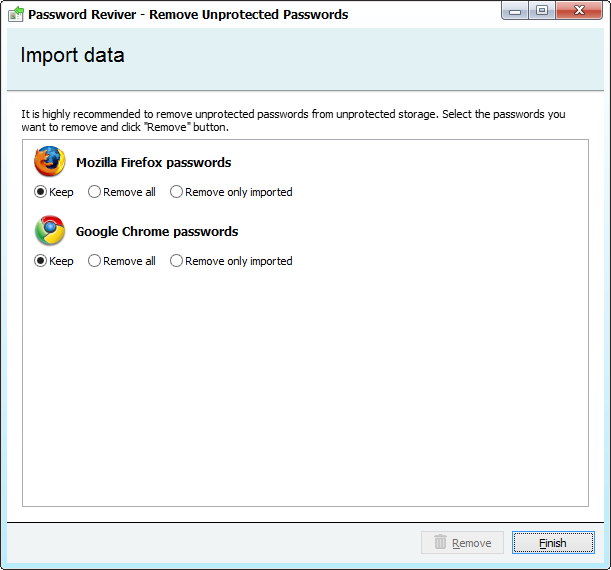
Task: Maximize the Password Reviver window
Action: [542, 11]
